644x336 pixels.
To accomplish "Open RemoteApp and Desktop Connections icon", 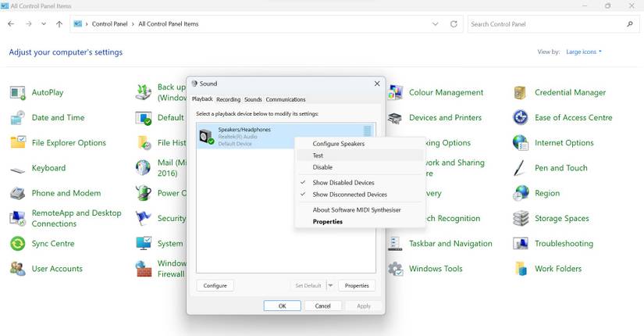I will click(x=18, y=218).
